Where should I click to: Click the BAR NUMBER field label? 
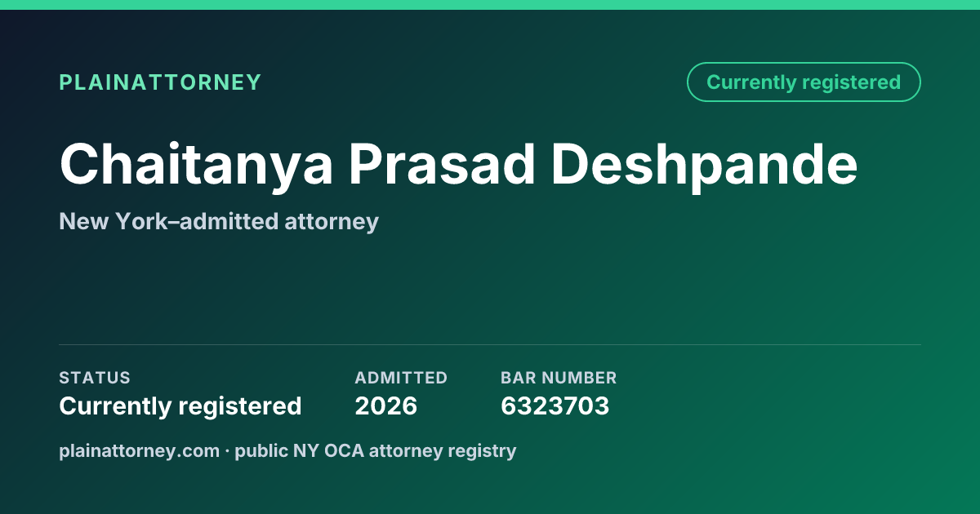559,378
